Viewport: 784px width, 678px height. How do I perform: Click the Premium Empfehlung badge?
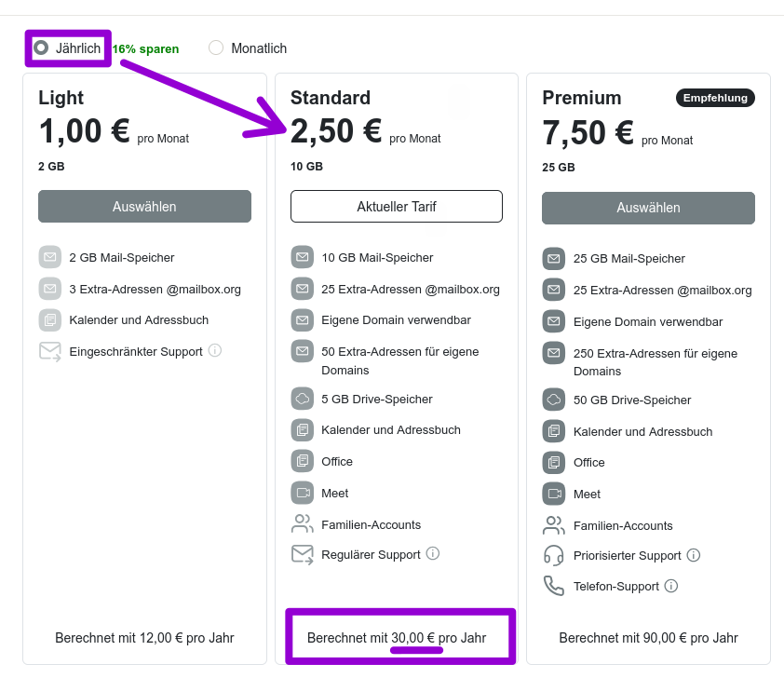coord(715,98)
